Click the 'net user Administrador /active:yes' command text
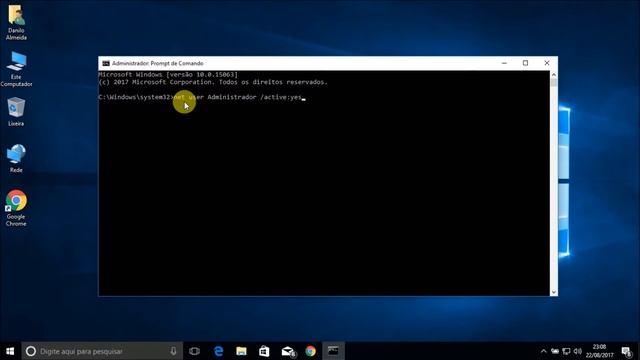This screenshot has width=640, height=360. pos(238,97)
